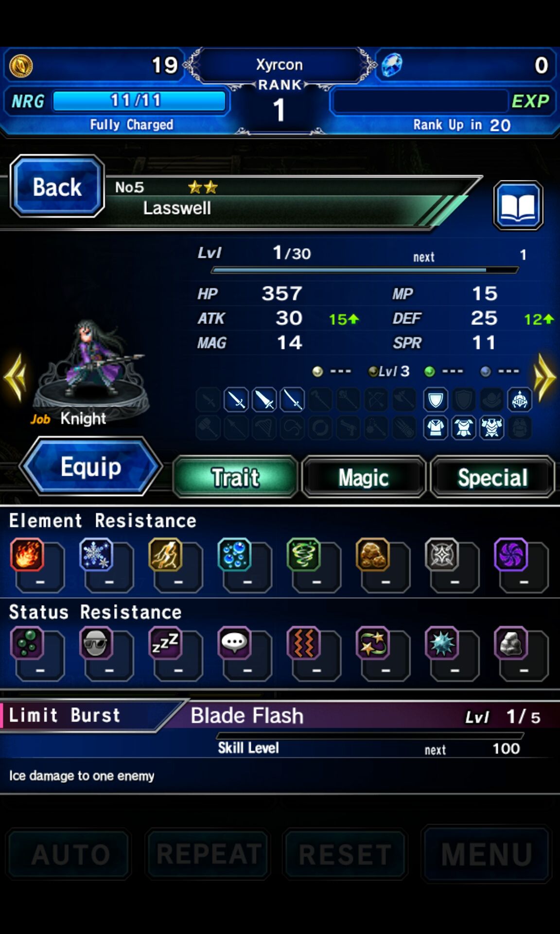The height and width of the screenshot is (934, 560).
Task: Tap the Back button
Action: click(x=57, y=186)
